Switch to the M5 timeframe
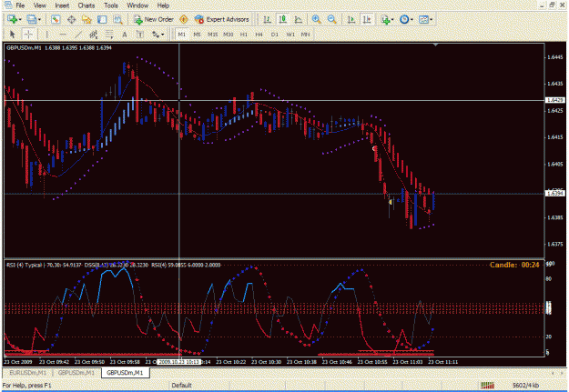This screenshot has height=392, width=569. click(x=197, y=35)
